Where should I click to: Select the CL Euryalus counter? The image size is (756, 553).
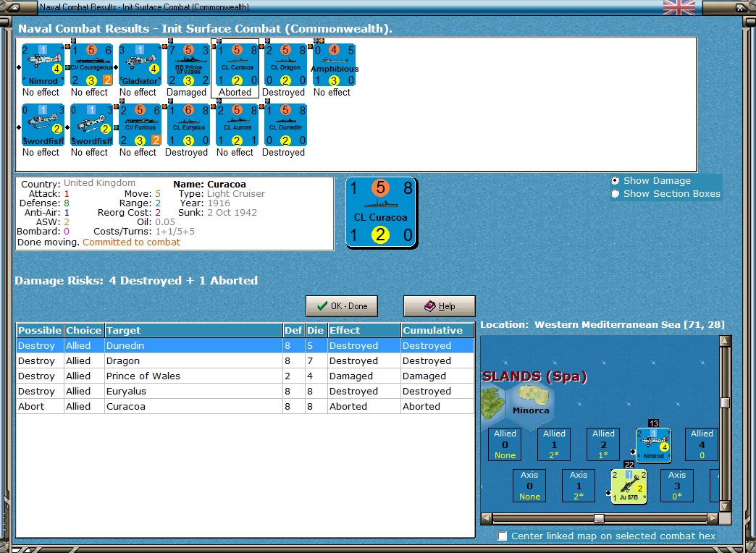(x=188, y=125)
